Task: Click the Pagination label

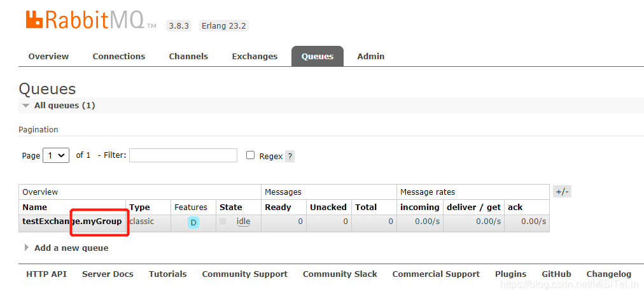Action: (38, 129)
